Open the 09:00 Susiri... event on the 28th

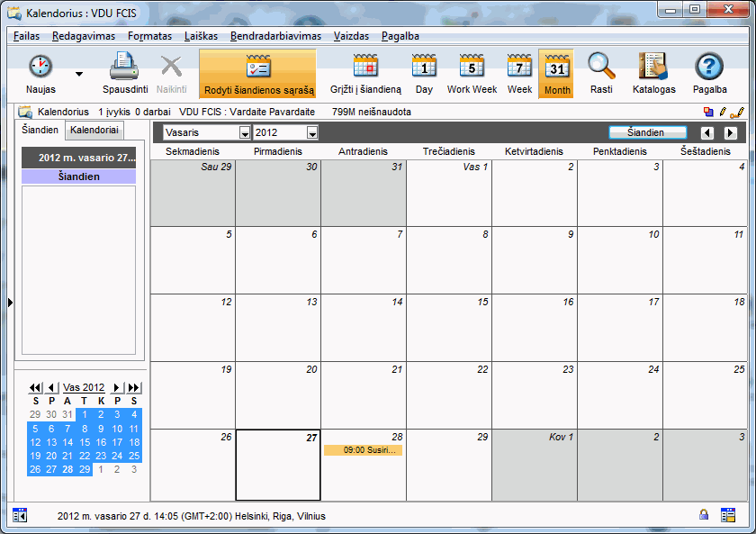363,449
